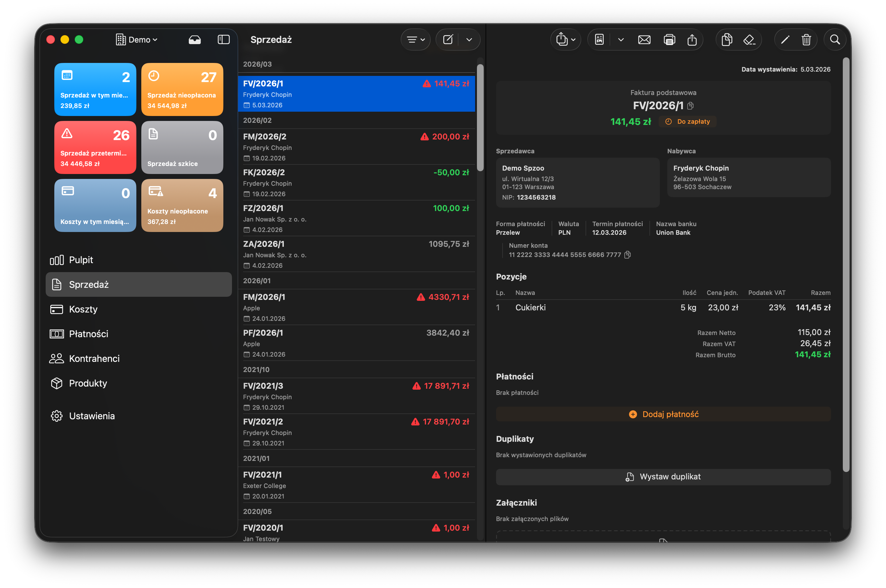The image size is (886, 588).
Task: Click the Wystaw duplikat button
Action: [663, 477]
